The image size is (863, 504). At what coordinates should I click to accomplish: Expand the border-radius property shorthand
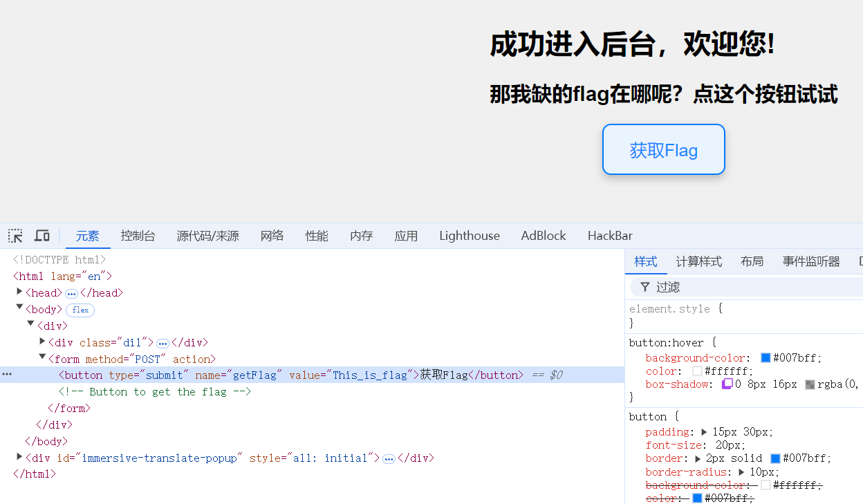click(x=741, y=472)
